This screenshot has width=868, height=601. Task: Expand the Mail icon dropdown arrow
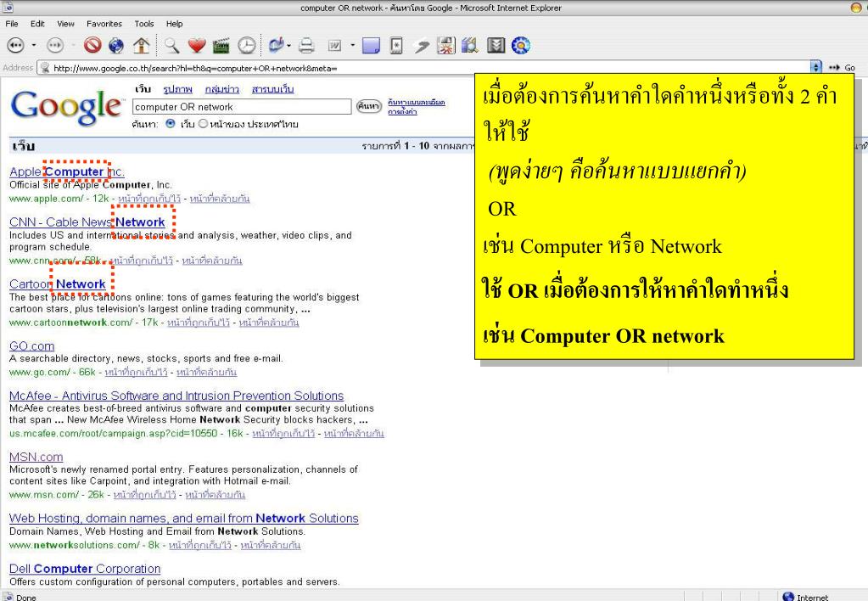288,46
